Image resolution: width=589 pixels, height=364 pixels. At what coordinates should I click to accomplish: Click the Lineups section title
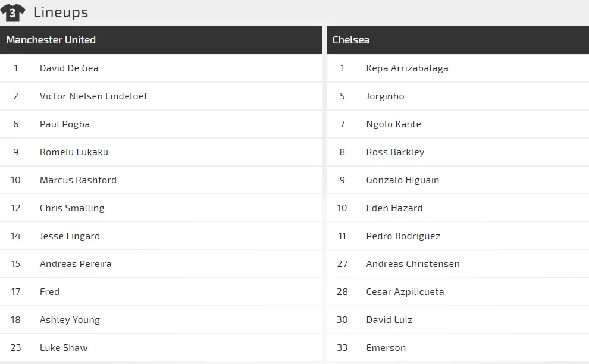[61, 12]
